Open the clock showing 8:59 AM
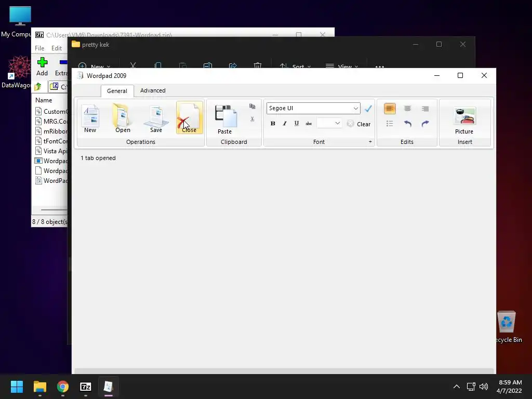 tap(510, 387)
